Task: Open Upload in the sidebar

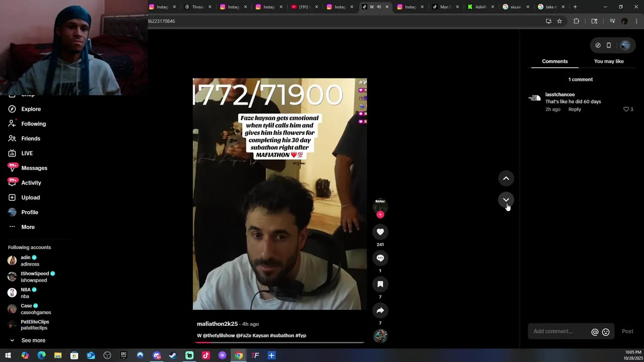Action: click(30, 198)
